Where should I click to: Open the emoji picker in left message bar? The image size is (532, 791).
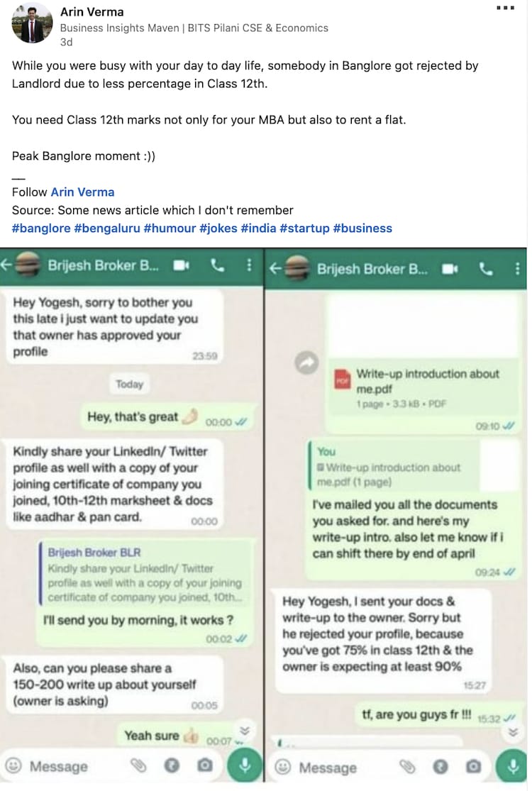pyautogui.click(x=13, y=765)
